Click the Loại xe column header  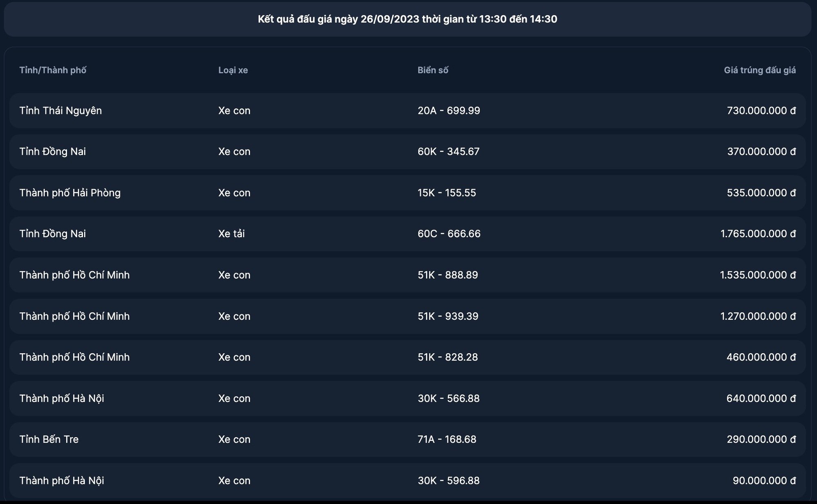(233, 70)
